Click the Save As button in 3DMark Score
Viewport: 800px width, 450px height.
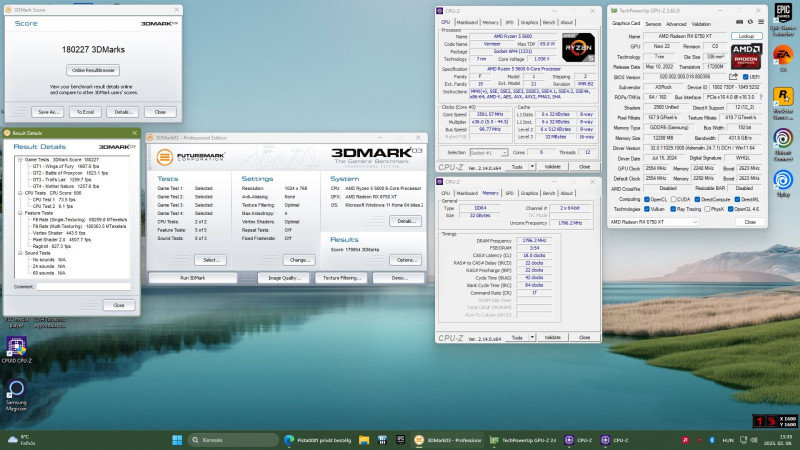47,112
